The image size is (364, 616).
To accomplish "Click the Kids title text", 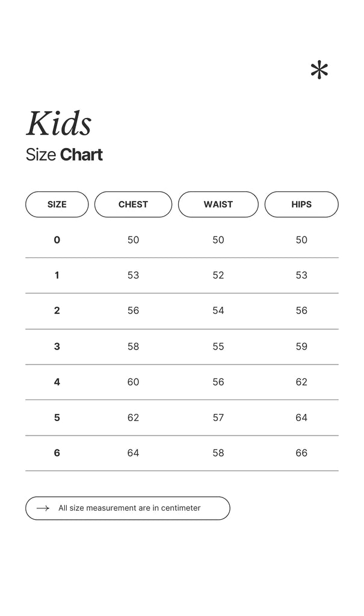I will tap(59, 124).
